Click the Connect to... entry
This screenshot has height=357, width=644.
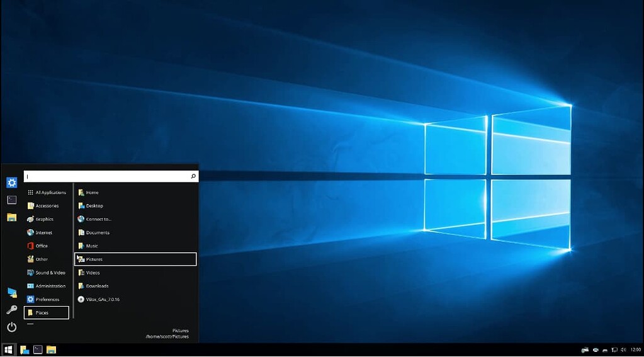(98, 219)
